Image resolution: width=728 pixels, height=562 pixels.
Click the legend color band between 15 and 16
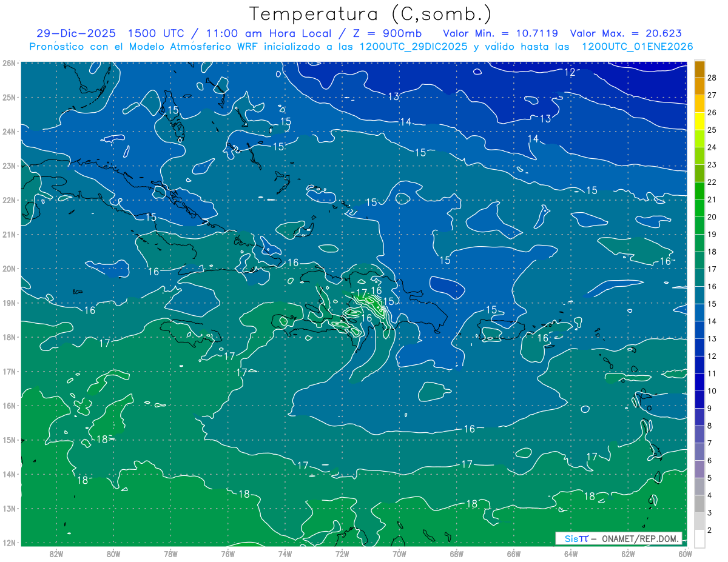tap(700, 295)
